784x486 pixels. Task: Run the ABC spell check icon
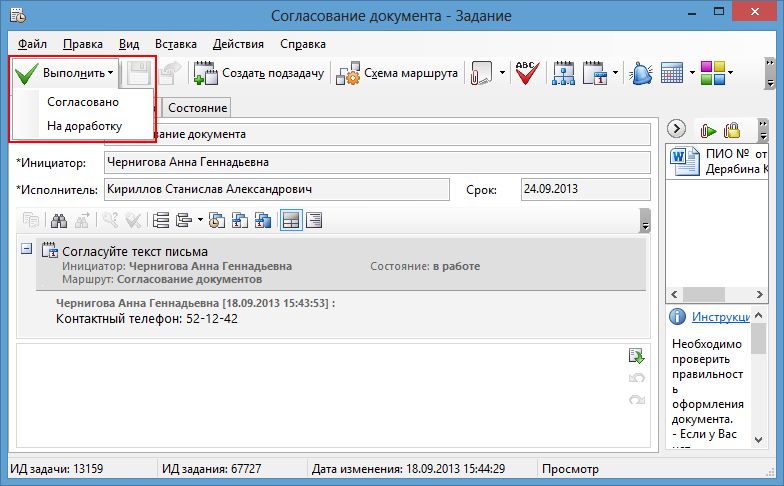[x=527, y=73]
